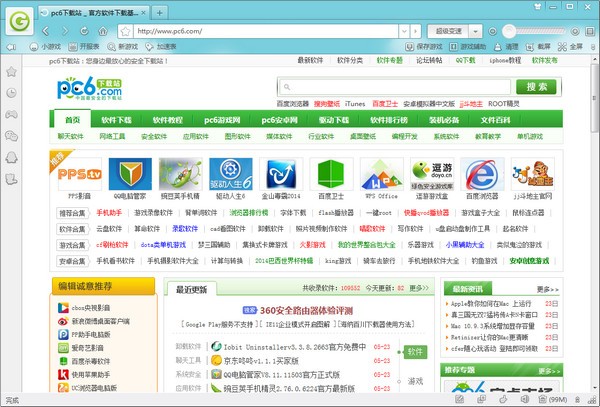Open sidebar history clock icon
Viewport: 600px width, 407px height.
(x=11, y=93)
